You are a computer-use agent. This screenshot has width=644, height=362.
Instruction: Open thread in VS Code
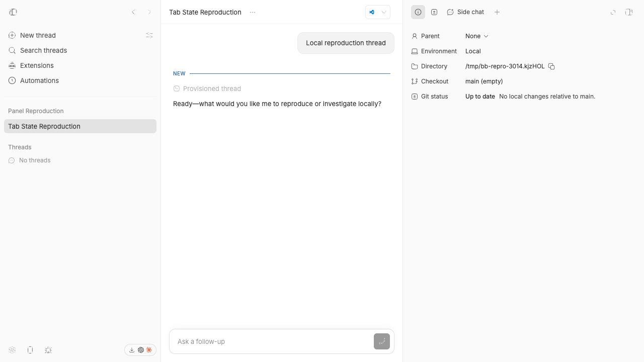(372, 12)
